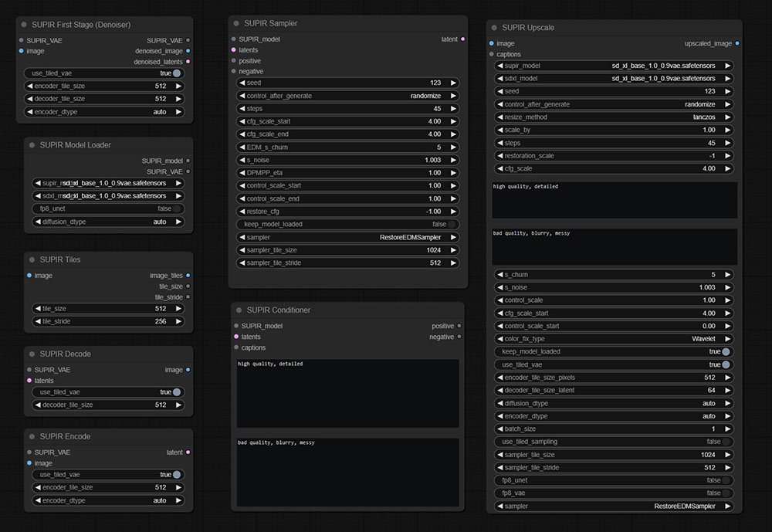Click the latents input socket on SUPIR Sampler

pos(233,49)
